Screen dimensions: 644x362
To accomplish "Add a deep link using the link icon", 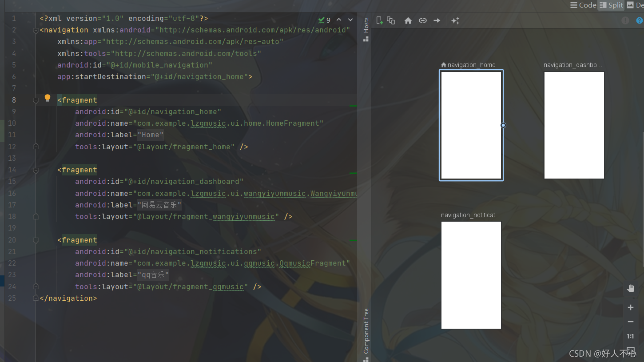I will [422, 20].
